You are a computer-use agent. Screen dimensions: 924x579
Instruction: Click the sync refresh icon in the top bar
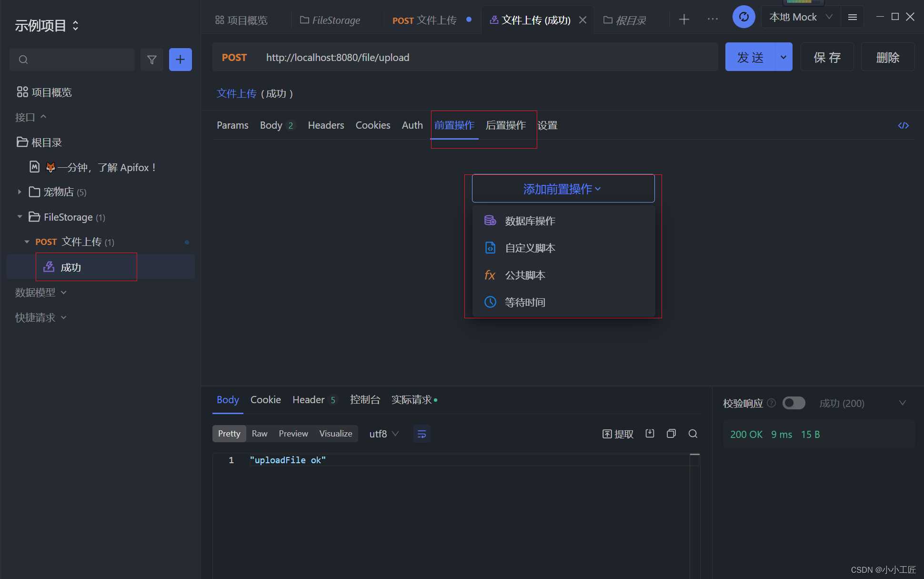point(743,17)
